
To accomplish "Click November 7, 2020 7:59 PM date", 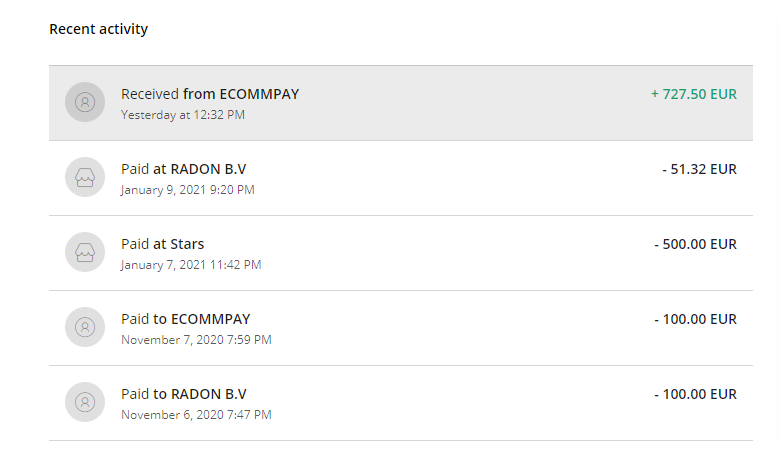I will 196,340.
